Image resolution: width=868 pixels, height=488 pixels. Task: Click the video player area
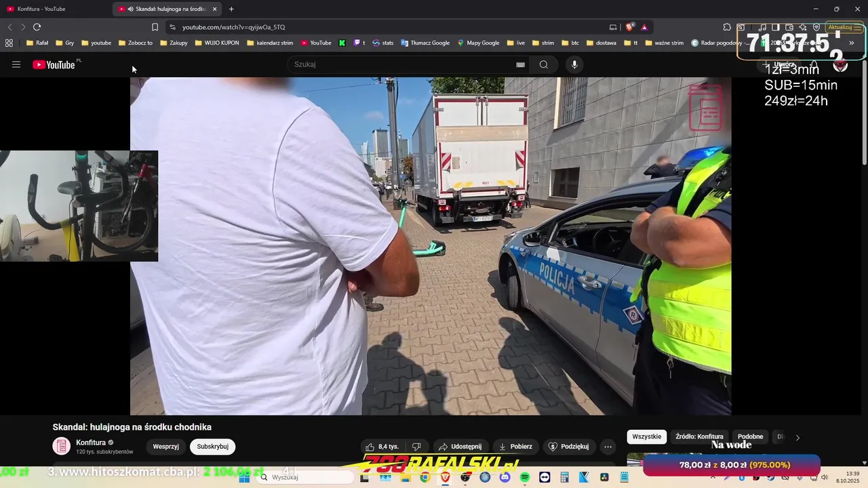(431, 245)
